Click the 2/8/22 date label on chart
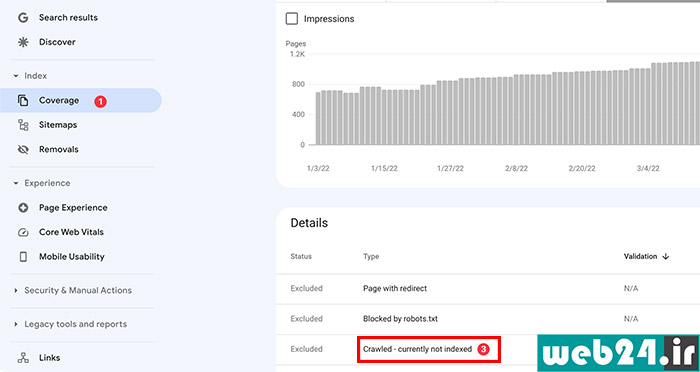 pyautogui.click(x=517, y=169)
